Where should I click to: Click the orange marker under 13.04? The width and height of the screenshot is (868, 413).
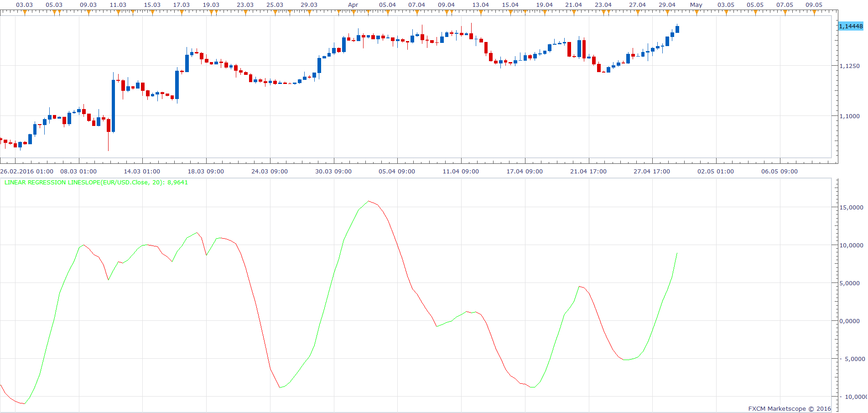[x=481, y=12]
